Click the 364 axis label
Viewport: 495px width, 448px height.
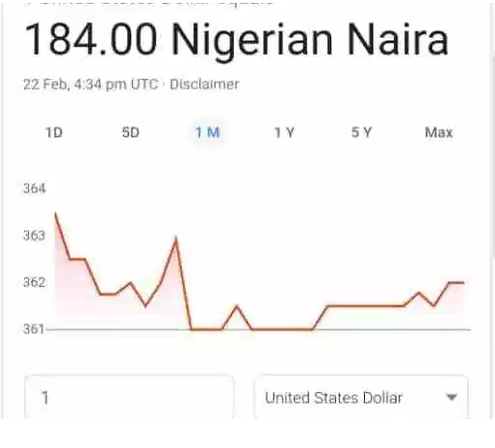coord(35,188)
